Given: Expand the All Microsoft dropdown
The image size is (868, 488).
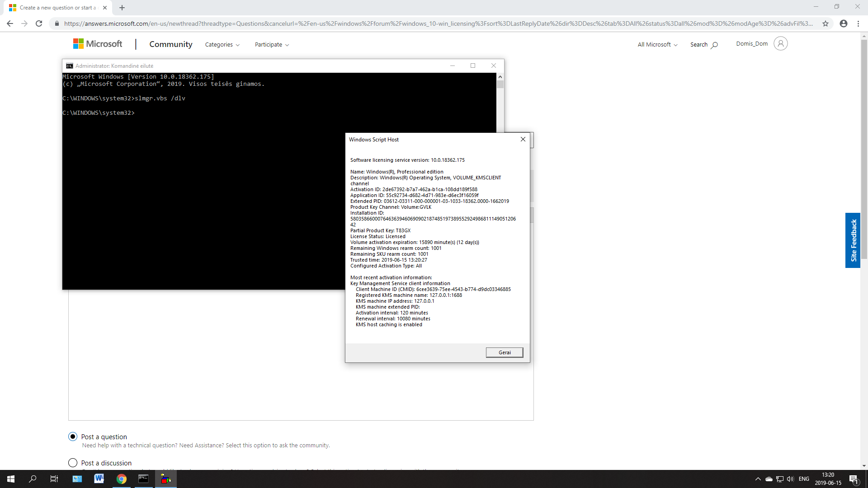Looking at the screenshot, I should (657, 45).
